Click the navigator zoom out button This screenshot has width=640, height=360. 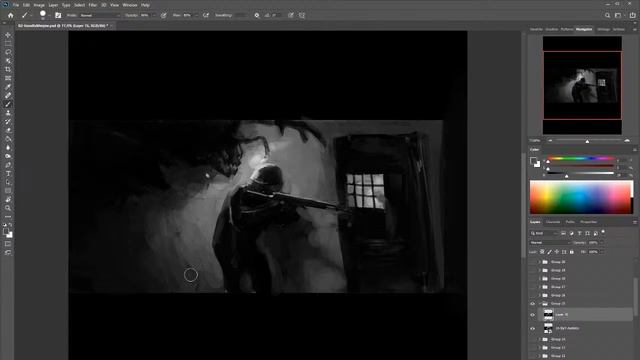point(550,140)
